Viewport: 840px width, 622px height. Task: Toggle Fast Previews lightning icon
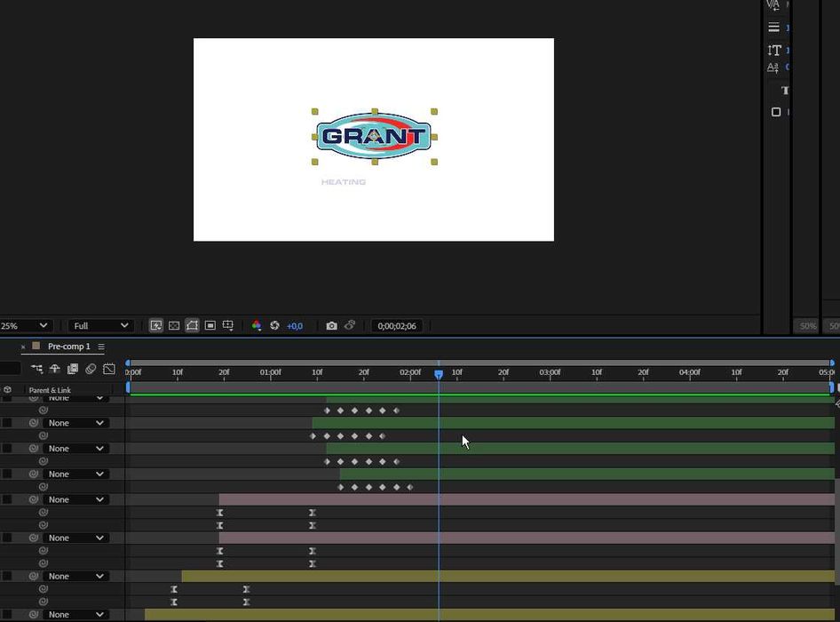point(156,325)
